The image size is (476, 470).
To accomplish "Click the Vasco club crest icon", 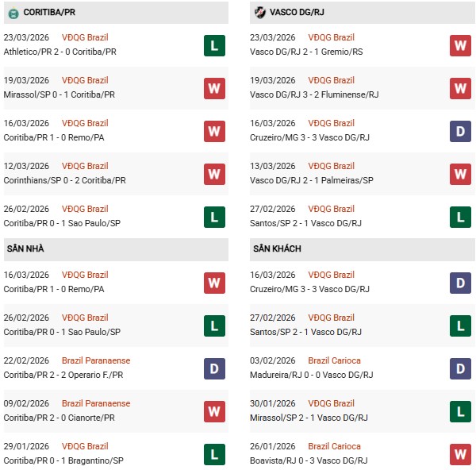I will click(260, 13).
